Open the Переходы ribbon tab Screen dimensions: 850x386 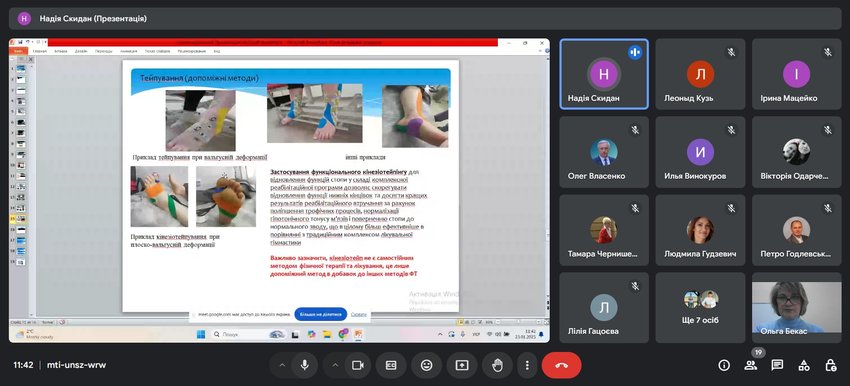point(104,51)
